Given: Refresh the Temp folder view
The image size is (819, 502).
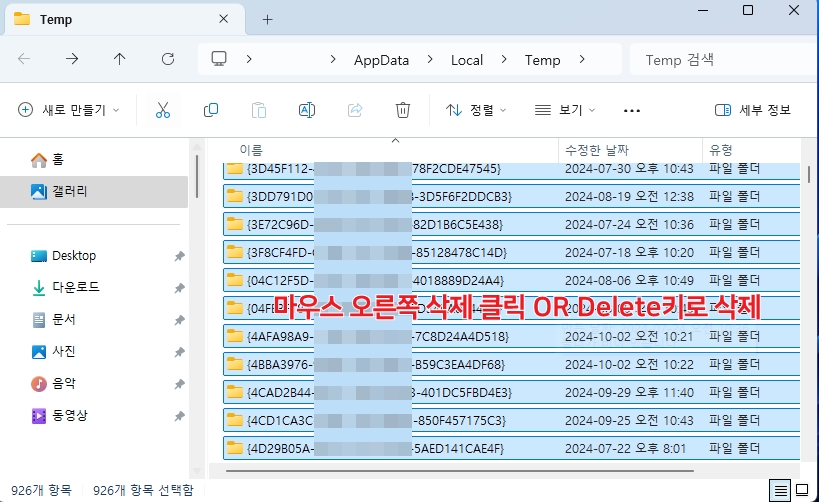Looking at the screenshot, I should pyautogui.click(x=168, y=59).
